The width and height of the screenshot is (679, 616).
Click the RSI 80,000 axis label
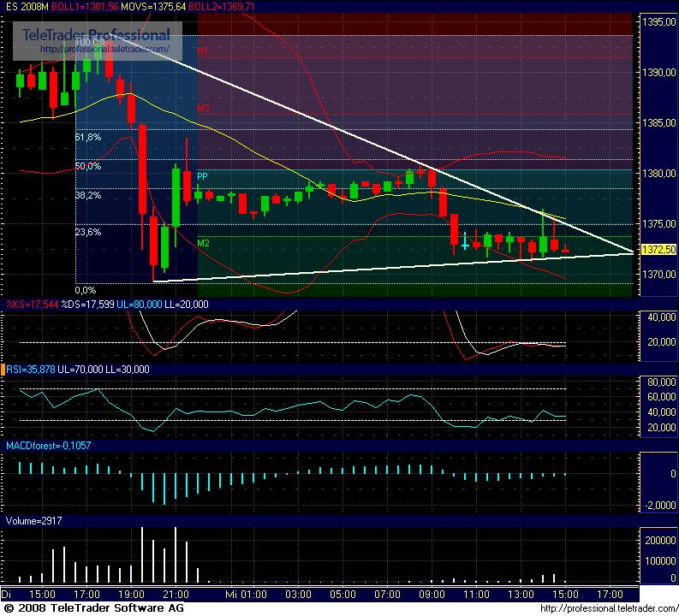(x=661, y=382)
